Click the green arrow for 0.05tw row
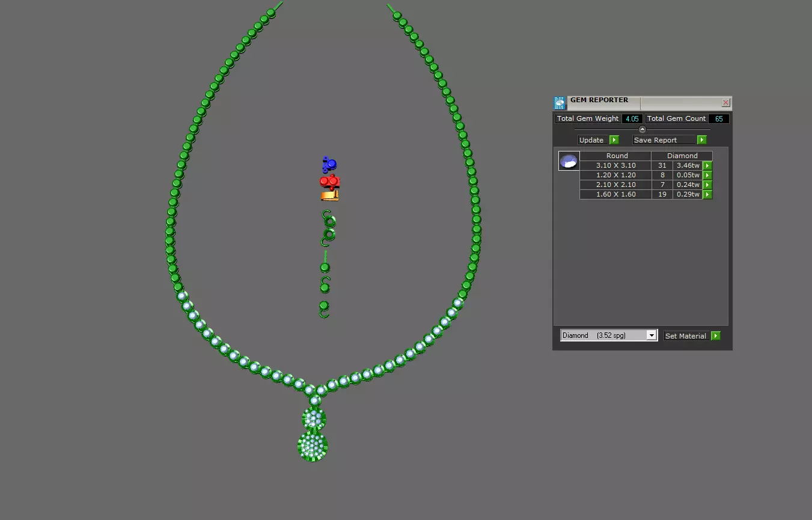The image size is (812, 520). pos(707,175)
